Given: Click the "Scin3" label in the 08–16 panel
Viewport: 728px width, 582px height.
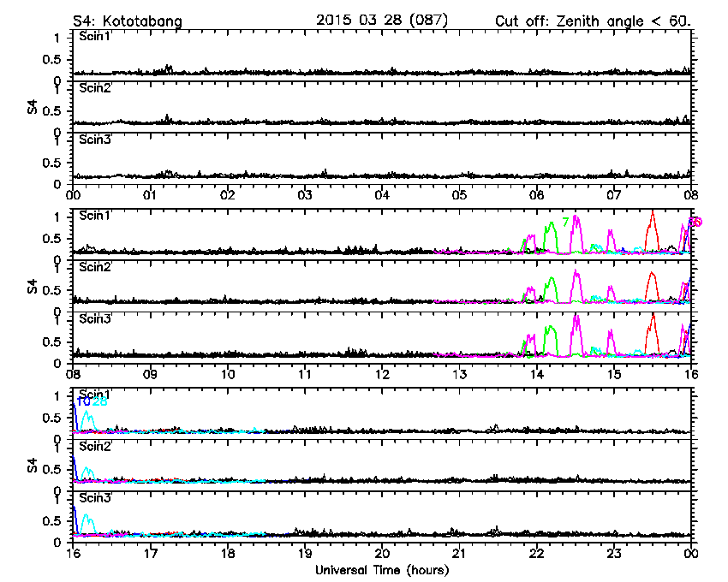Looking at the screenshot, I should 95,319.
